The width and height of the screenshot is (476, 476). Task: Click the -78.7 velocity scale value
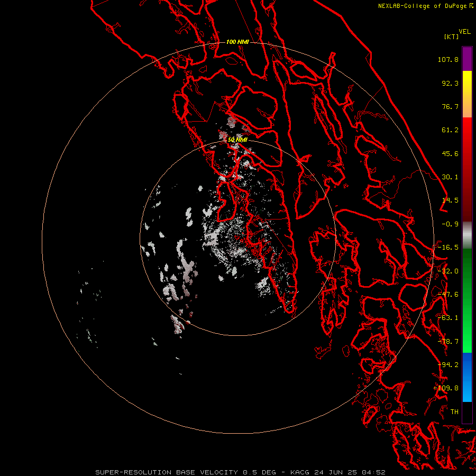[x=448, y=342]
